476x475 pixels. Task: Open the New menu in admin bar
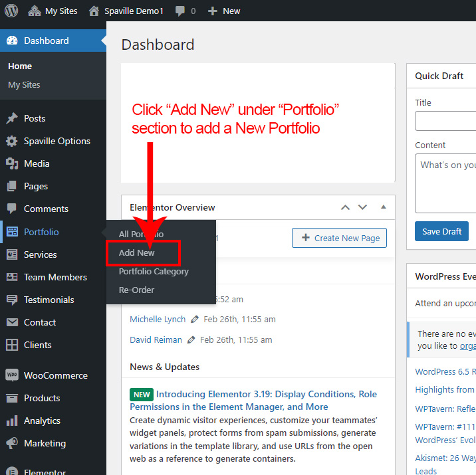(x=224, y=11)
